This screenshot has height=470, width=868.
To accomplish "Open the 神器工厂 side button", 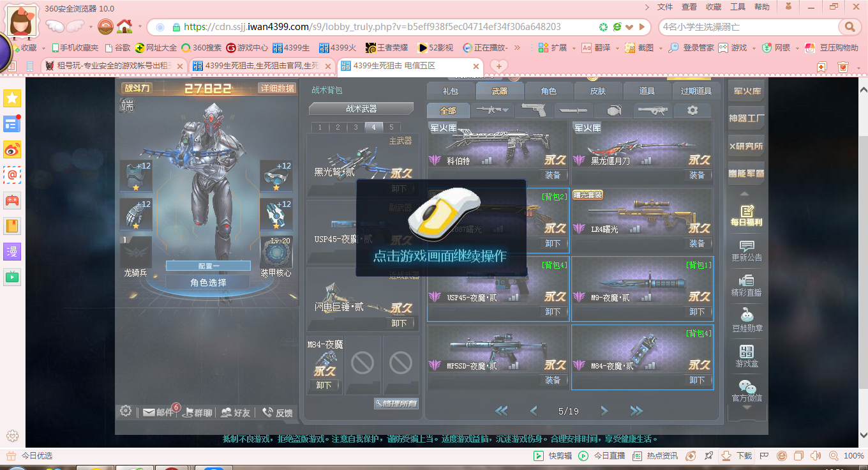I will coord(746,118).
